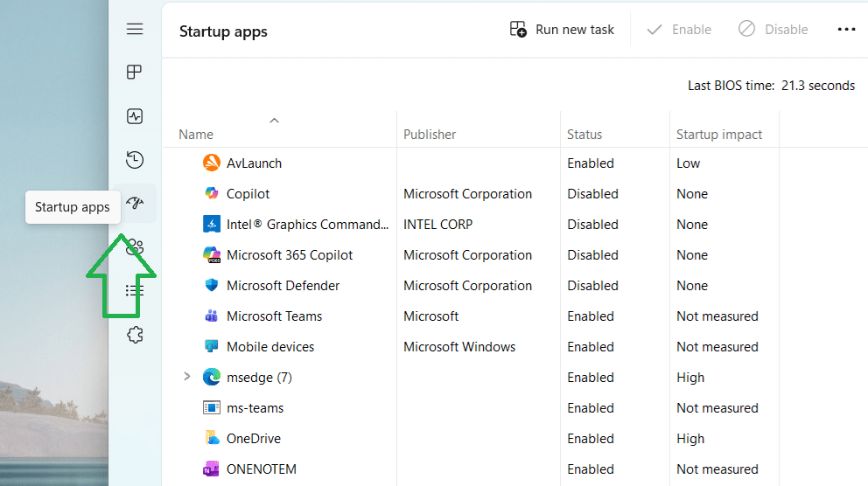Open the Performance page in sidebar
The height and width of the screenshot is (486, 868).
tap(135, 116)
